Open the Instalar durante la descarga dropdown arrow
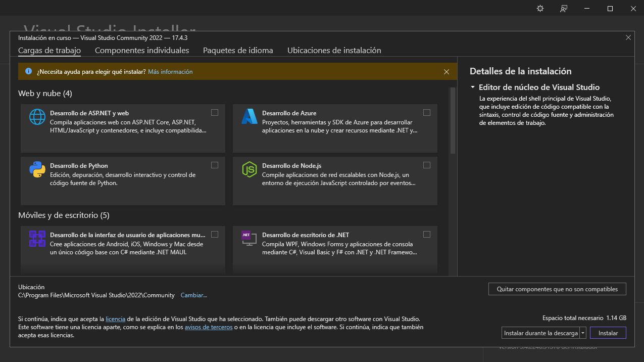 (583, 333)
